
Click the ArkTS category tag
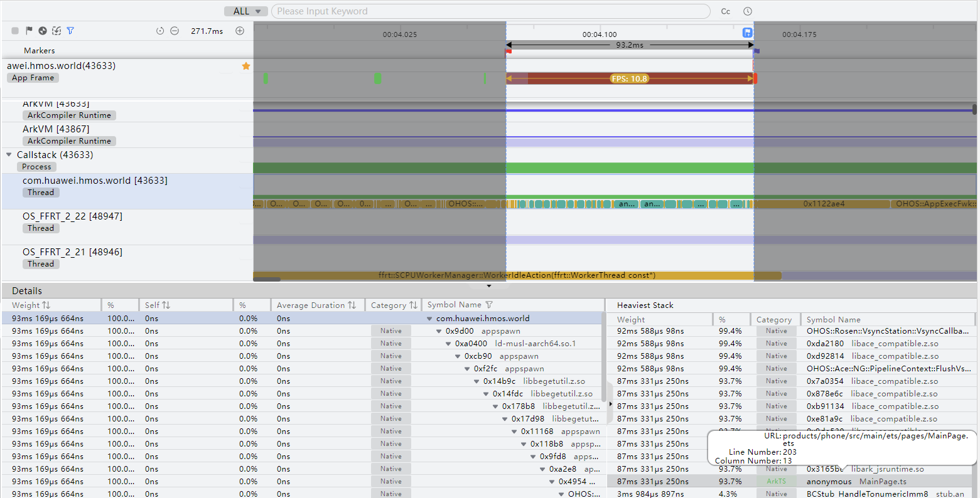click(x=777, y=482)
